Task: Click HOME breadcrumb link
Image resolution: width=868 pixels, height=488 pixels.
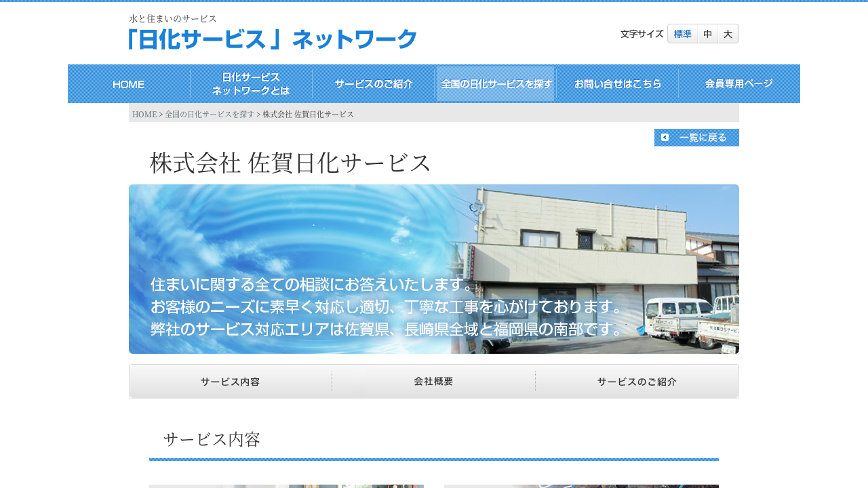Action: [144, 115]
